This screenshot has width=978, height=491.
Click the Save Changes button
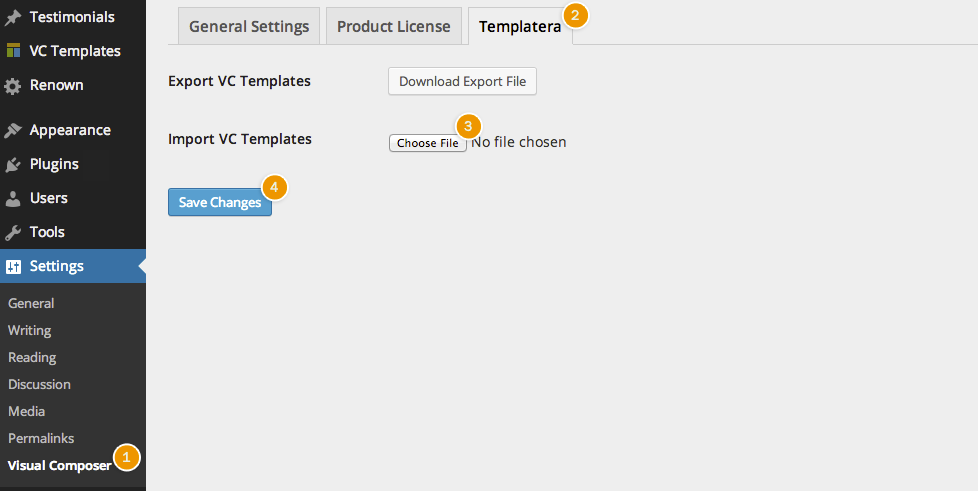click(220, 202)
